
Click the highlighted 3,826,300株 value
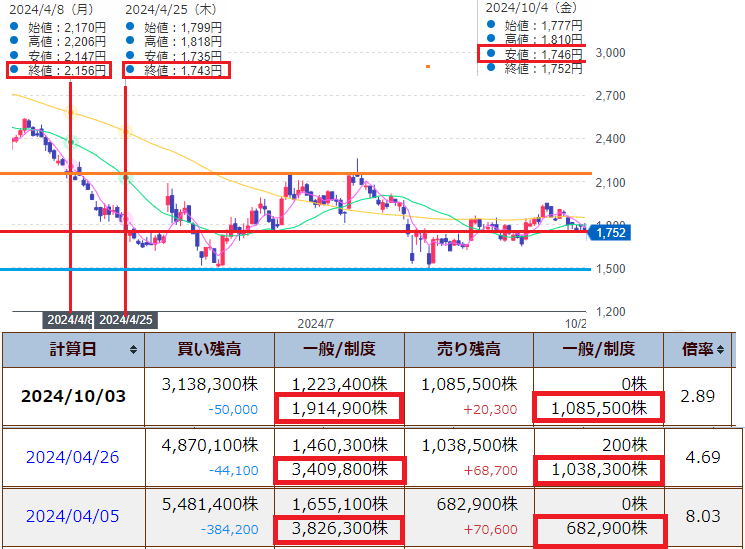[339, 527]
